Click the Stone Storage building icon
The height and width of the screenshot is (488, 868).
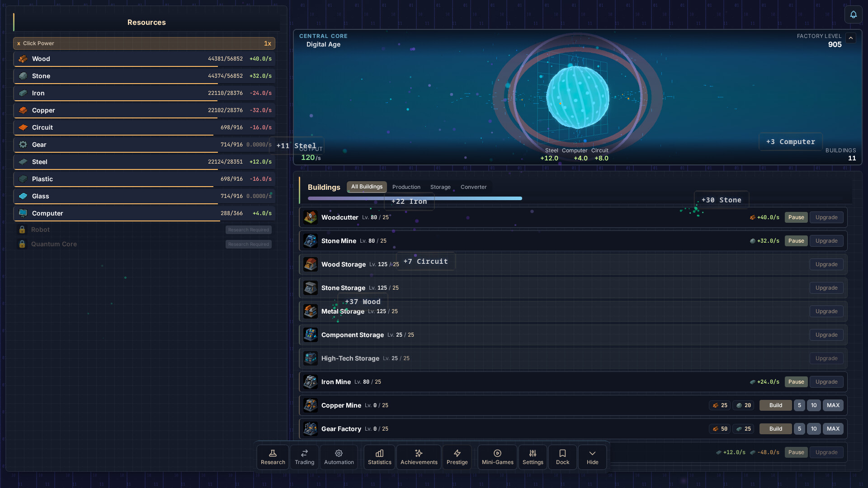pyautogui.click(x=311, y=288)
